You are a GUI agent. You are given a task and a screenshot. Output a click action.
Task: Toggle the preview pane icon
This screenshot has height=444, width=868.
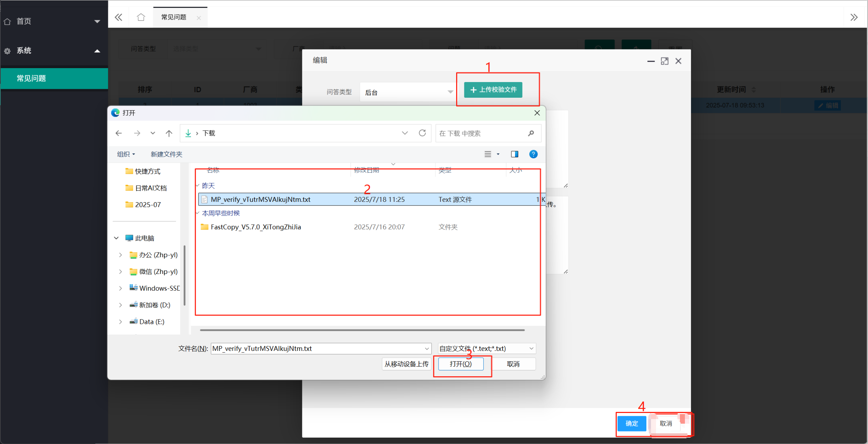tap(514, 154)
